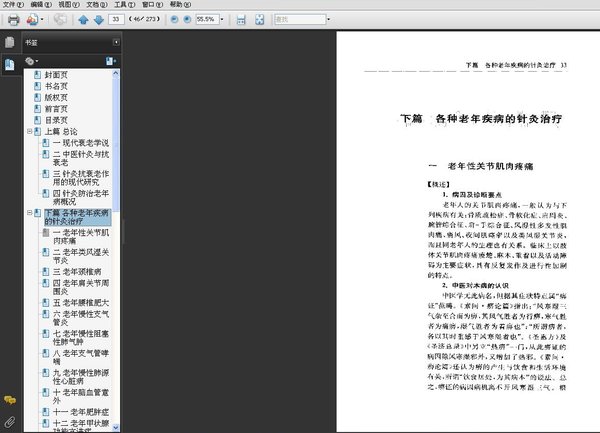Open the 文件 menu
The width and height of the screenshot is (600, 433).
point(11,5)
